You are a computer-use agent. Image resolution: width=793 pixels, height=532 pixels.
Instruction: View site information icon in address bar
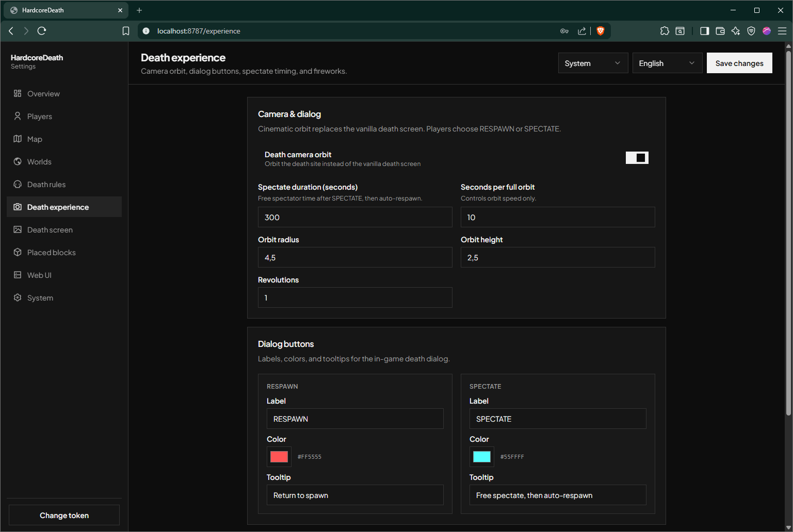[146, 31]
